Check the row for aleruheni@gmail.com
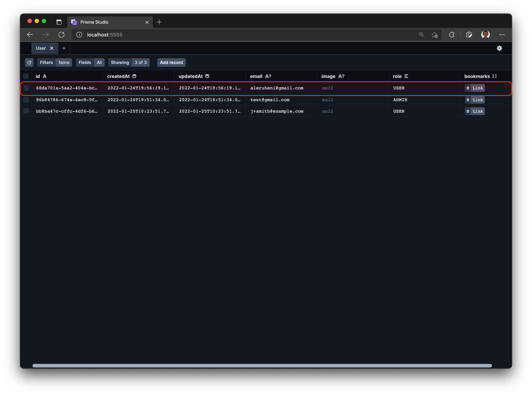Screen dimensions: 532x395 pyautogui.click(x=26, y=88)
